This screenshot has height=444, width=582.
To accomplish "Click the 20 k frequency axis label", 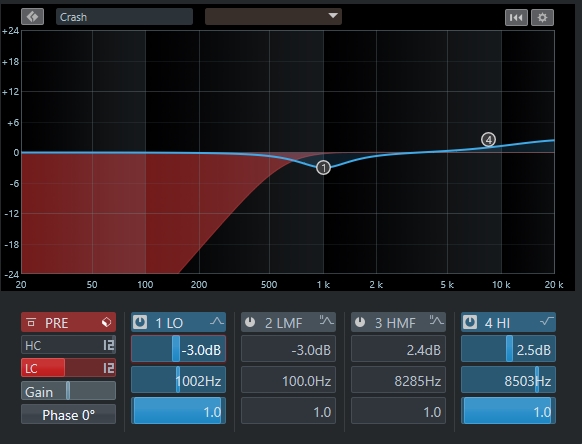I will coord(554,285).
